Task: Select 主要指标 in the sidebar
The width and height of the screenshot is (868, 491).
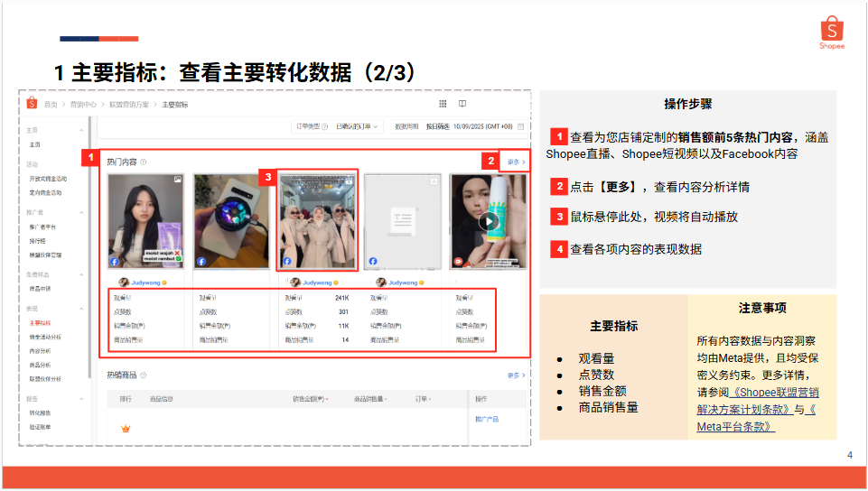Action: (x=40, y=323)
